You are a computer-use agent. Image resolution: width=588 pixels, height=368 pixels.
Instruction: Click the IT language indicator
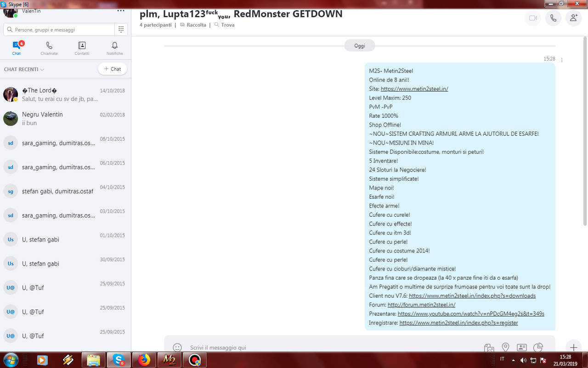click(502, 359)
